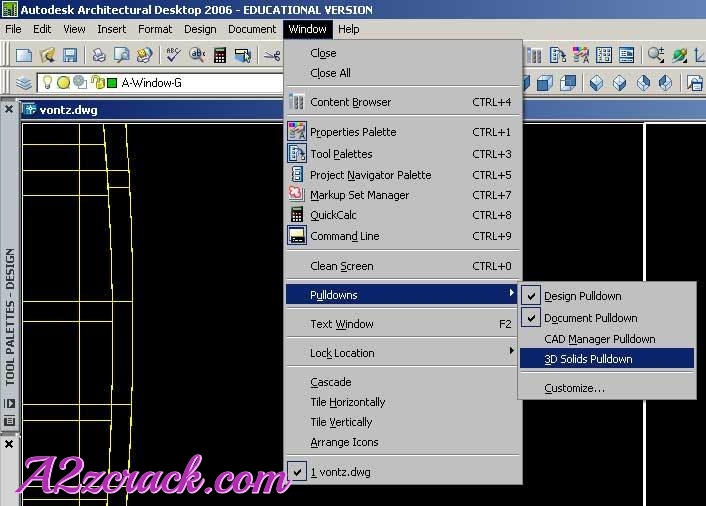The width and height of the screenshot is (706, 506).
Task: Enable the CAD Manager Pulldown
Action: coord(607,339)
